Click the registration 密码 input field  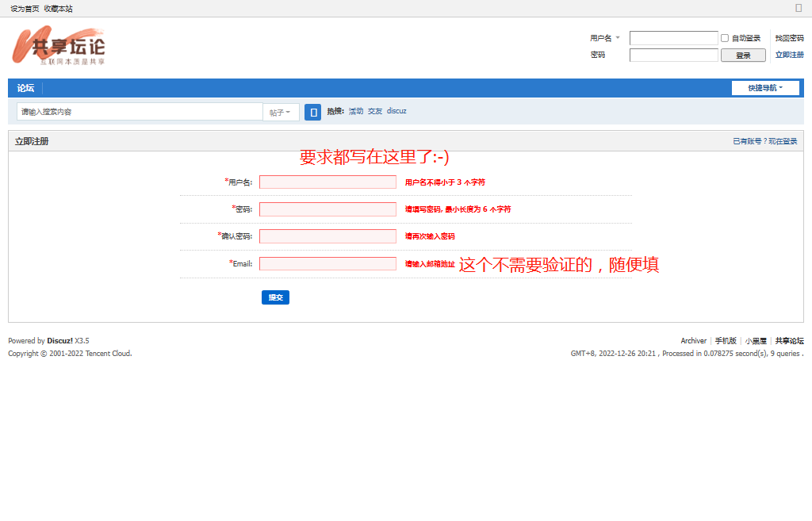327,209
